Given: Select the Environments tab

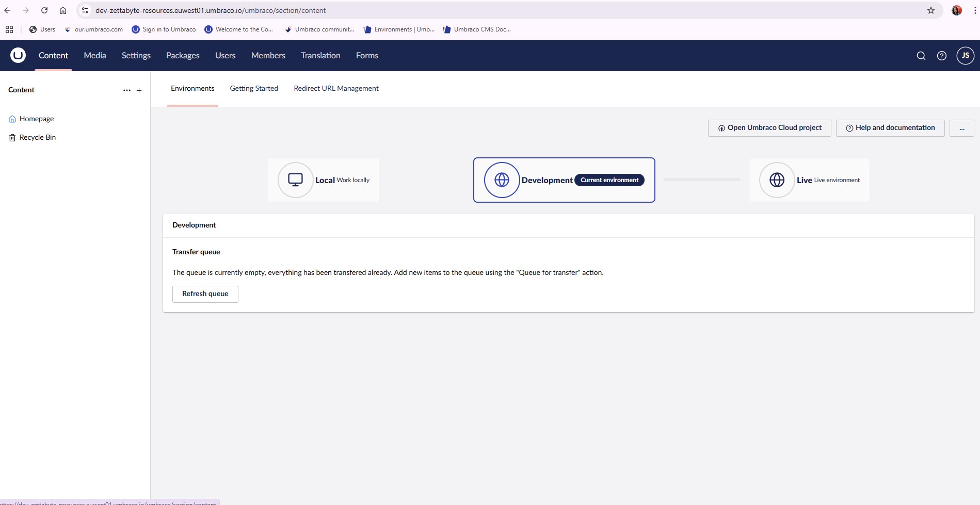Looking at the screenshot, I should click(192, 89).
